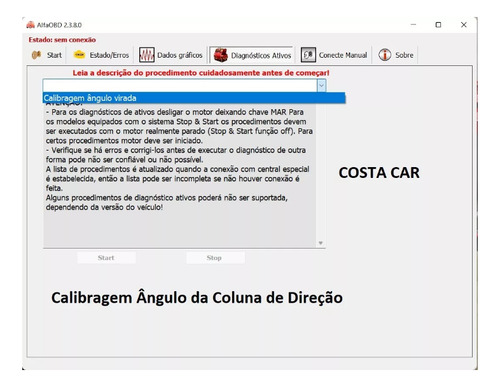Click the greyed Stop button
The height and width of the screenshot is (387, 500).
(x=215, y=258)
